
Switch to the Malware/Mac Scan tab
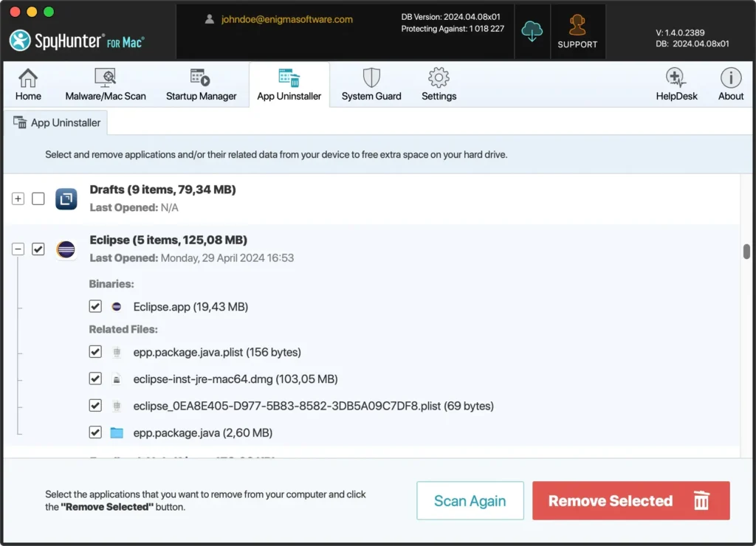(105, 85)
